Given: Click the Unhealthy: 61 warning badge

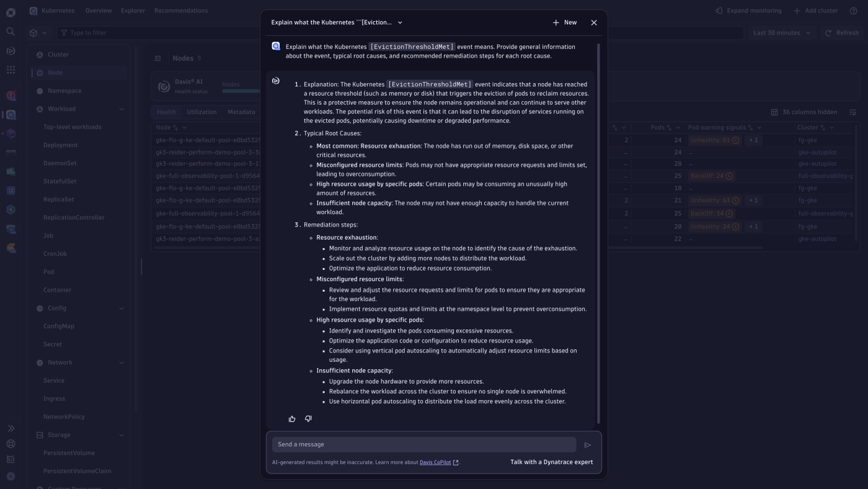Looking at the screenshot, I should click(715, 140).
